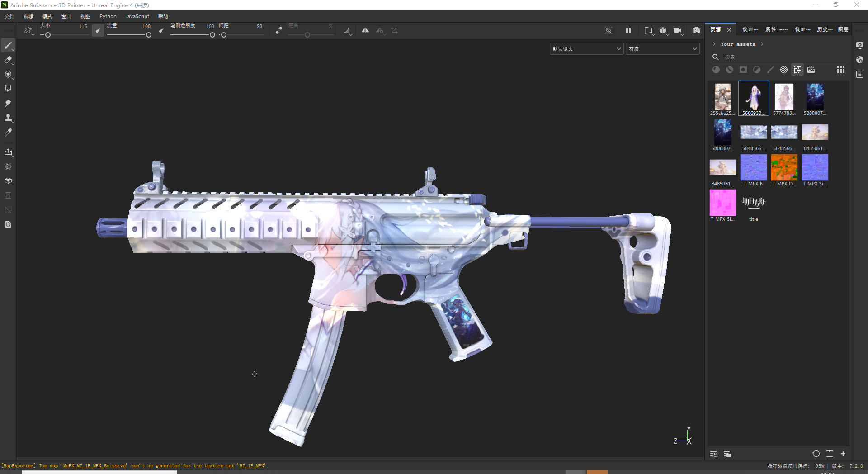Click the refresh document icon in left sidebar

pyautogui.click(x=8, y=224)
